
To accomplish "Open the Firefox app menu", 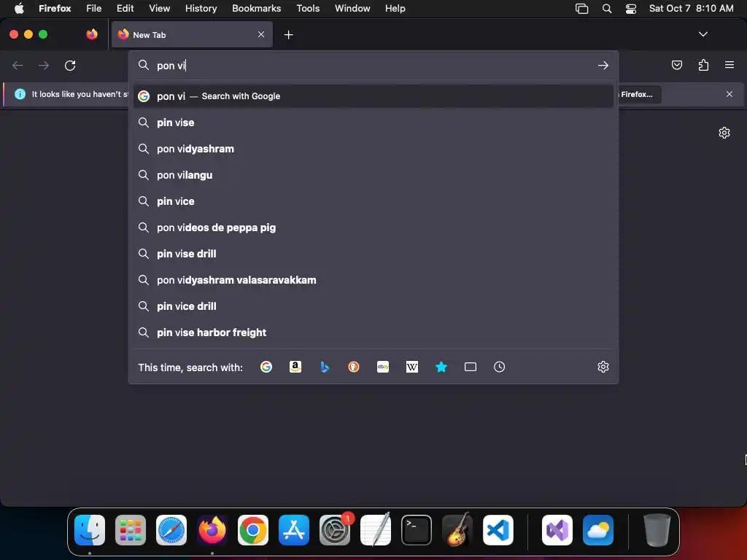I will 55,8.
